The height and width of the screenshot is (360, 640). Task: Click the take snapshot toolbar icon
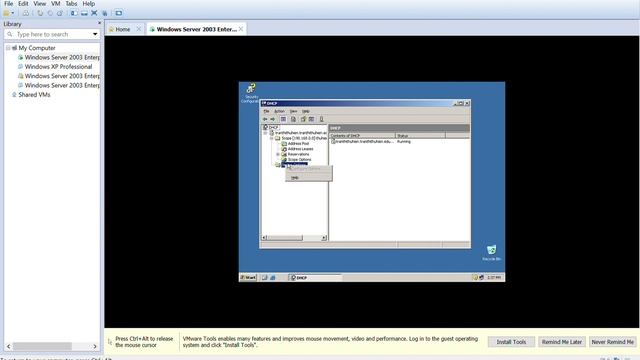pyautogui.click(x=40, y=13)
